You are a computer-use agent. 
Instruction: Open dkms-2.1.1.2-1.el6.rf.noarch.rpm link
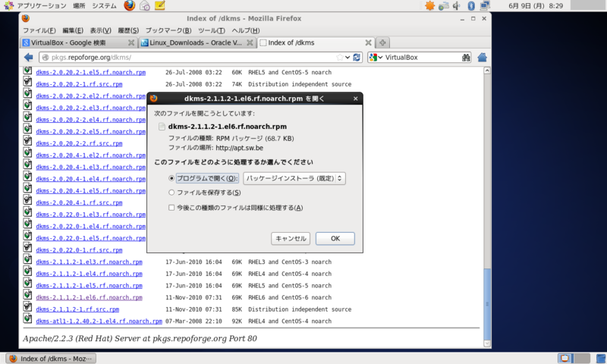[89, 297]
